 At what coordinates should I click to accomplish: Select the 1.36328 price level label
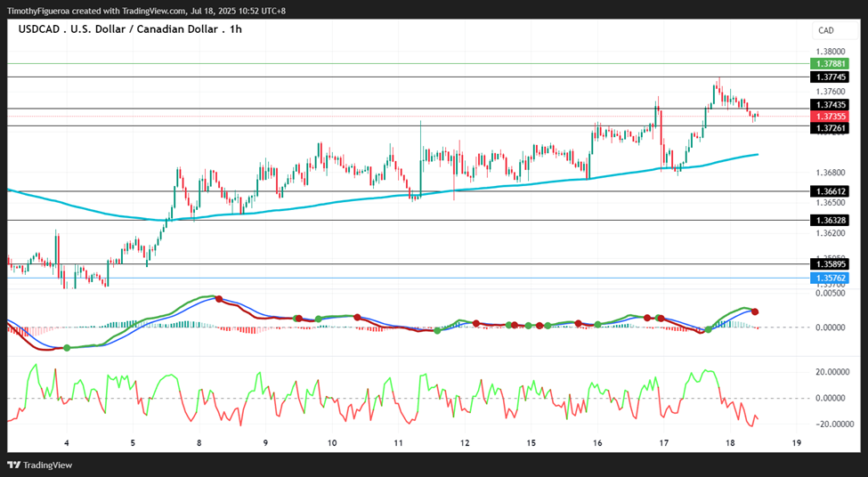[829, 220]
